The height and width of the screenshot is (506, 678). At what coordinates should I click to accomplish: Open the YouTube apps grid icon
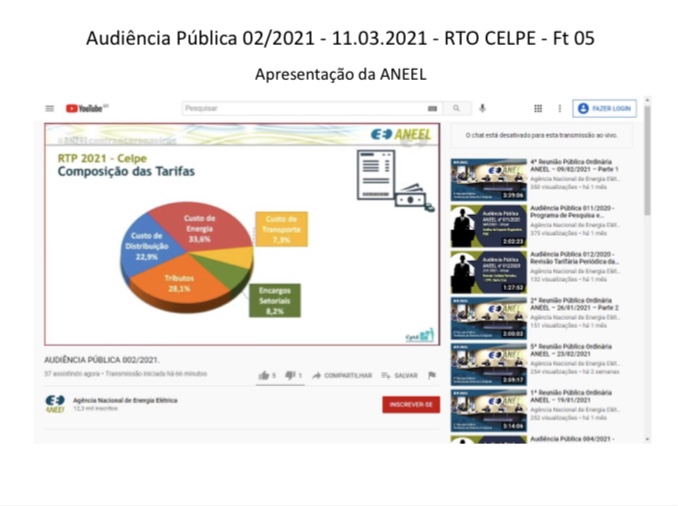(x=538, y=108)
